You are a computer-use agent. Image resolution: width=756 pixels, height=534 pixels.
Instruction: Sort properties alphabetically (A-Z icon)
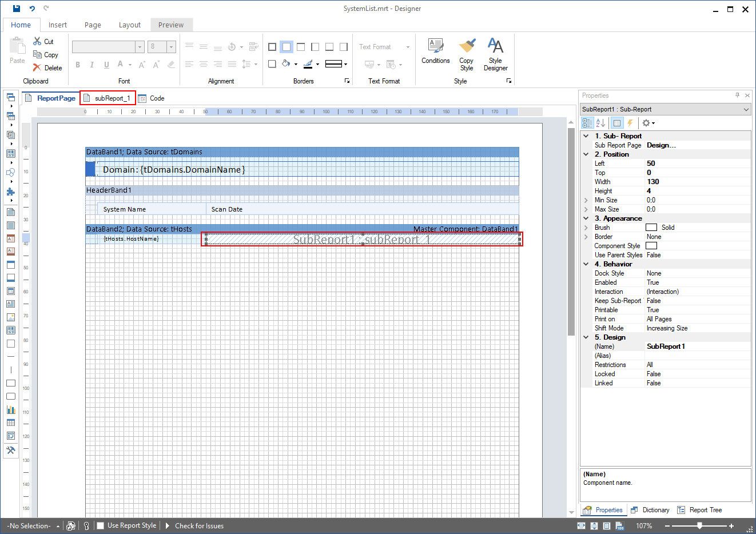pos(600,123)
